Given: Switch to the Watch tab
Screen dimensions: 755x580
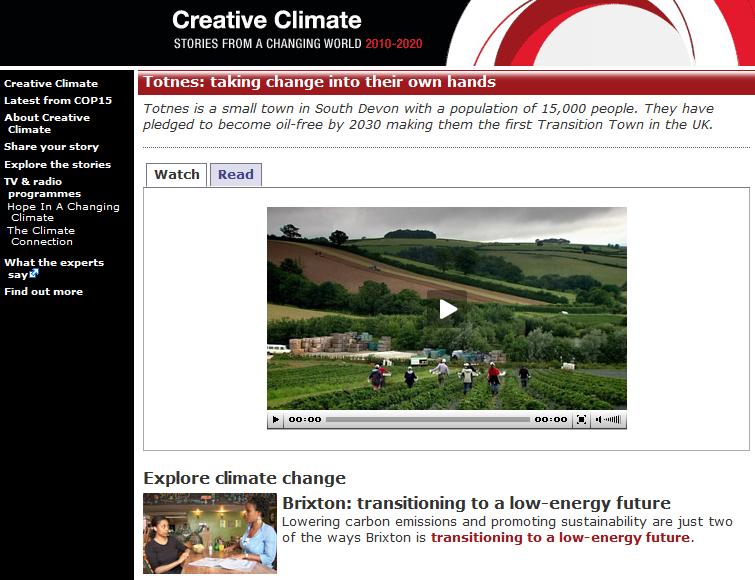Looking at the screenshot, I should 177,174.
